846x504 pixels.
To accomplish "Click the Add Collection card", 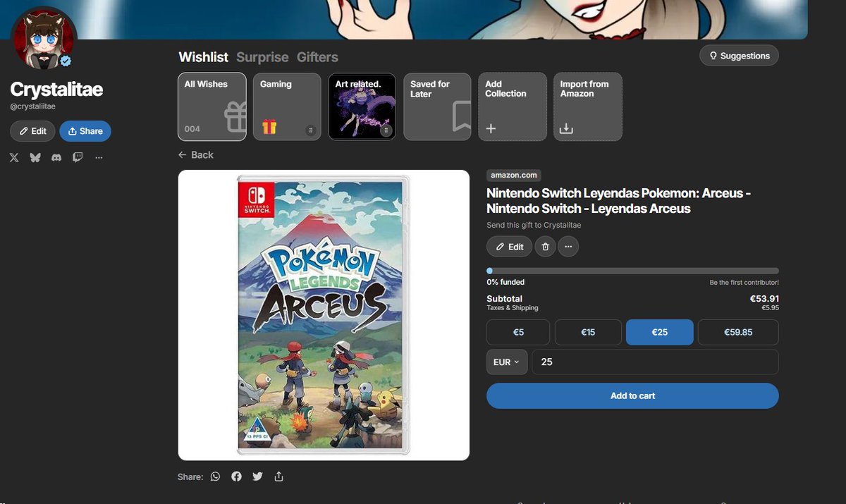I will click(x=513, y=106).
